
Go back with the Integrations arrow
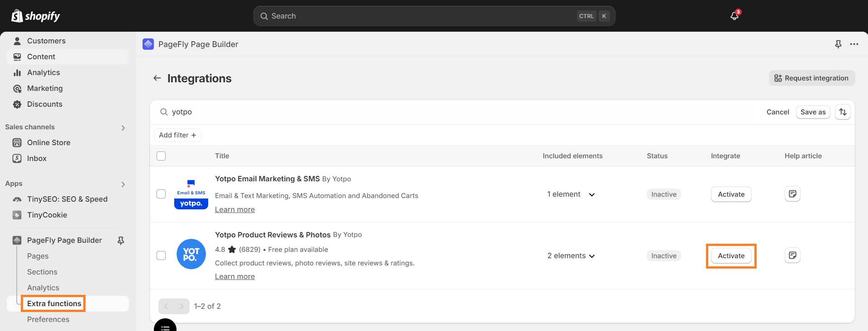(x=157, y=78)
